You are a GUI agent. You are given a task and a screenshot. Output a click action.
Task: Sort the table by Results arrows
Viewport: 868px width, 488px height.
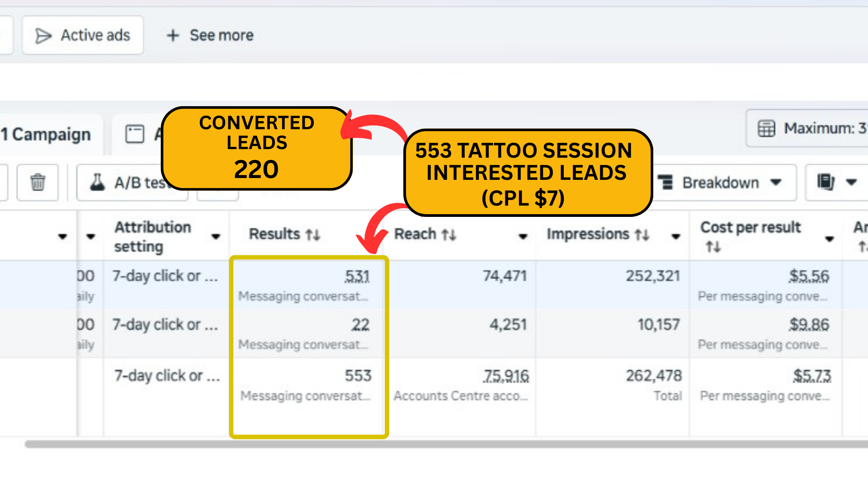pos(313,235)
